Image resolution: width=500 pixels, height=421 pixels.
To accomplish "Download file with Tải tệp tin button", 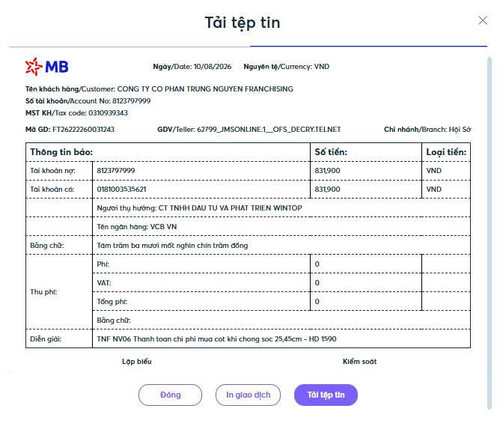I will [326, 395].
